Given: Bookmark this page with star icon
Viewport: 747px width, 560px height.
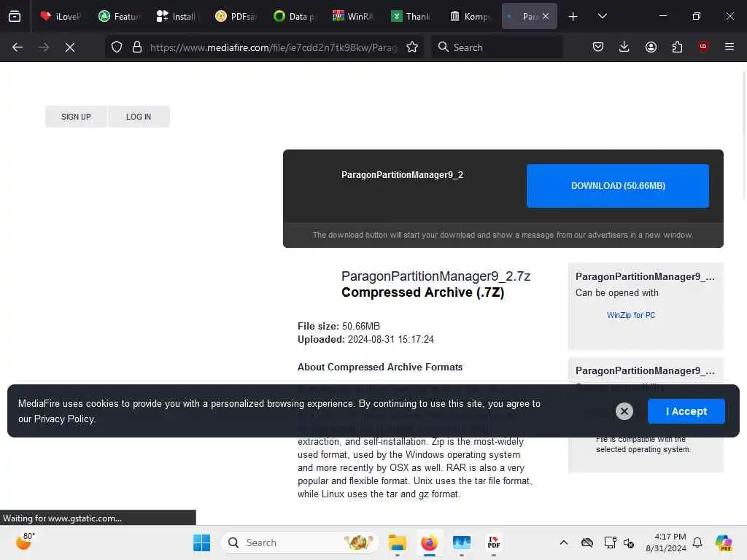Looking at the screenshot, I should click(412, 47).
